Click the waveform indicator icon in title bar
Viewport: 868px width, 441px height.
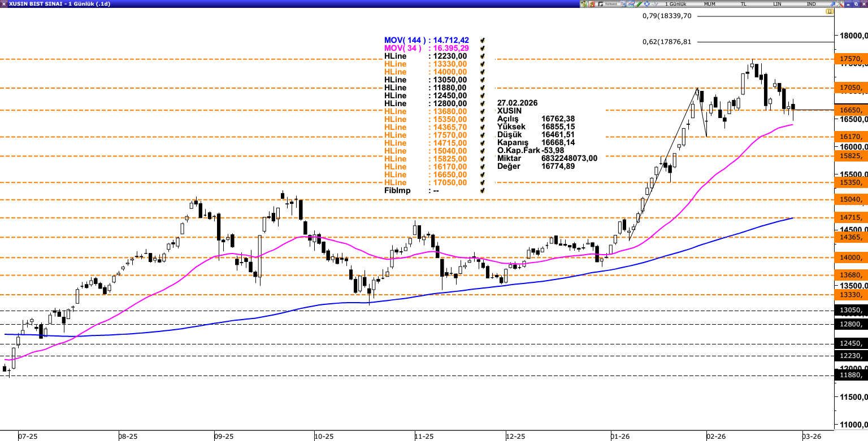[655, 4]
